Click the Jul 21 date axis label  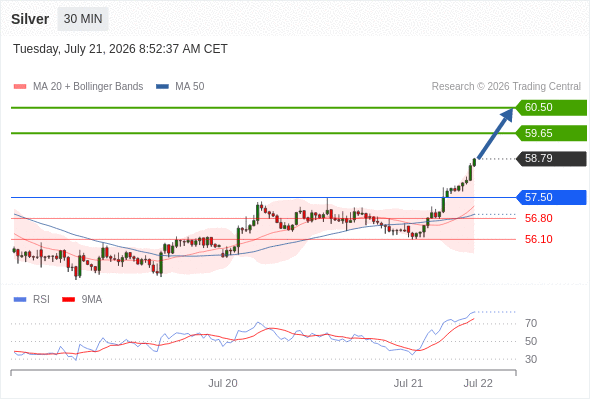(408, 383)
